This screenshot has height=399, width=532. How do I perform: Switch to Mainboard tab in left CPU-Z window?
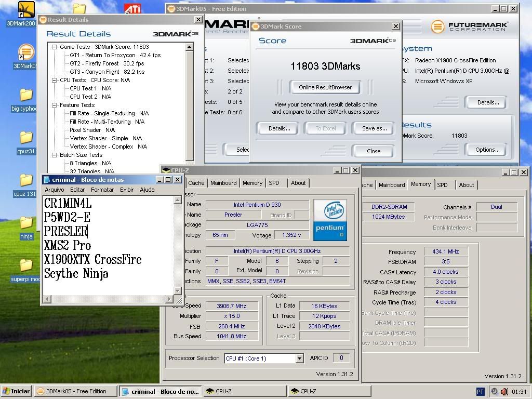pyautogui.click(x=223, y=183)
